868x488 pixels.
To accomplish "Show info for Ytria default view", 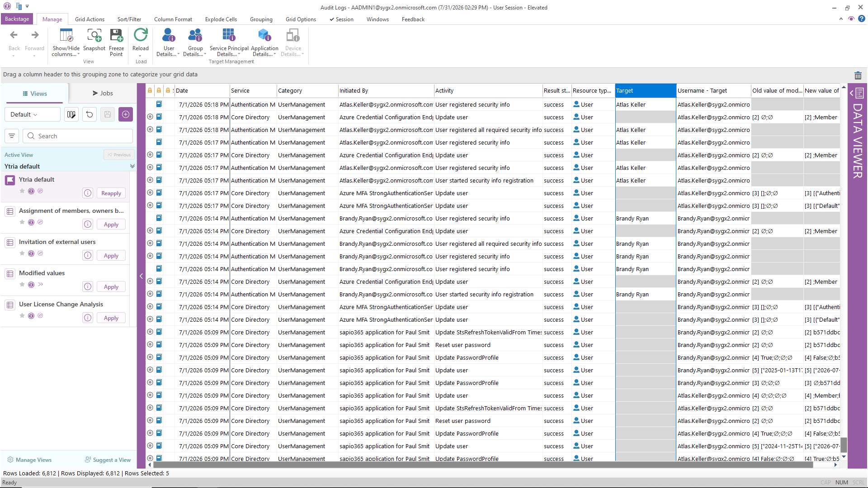I will [88, 193].
